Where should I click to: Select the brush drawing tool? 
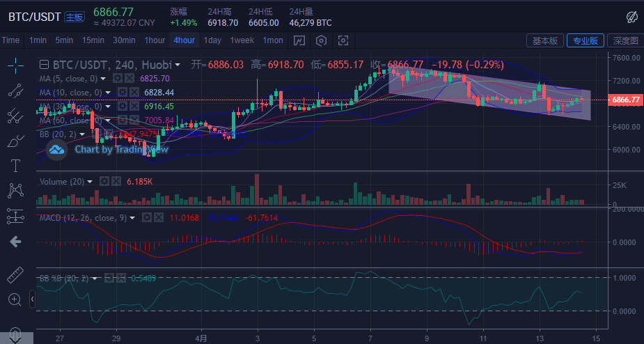(15, 141)
